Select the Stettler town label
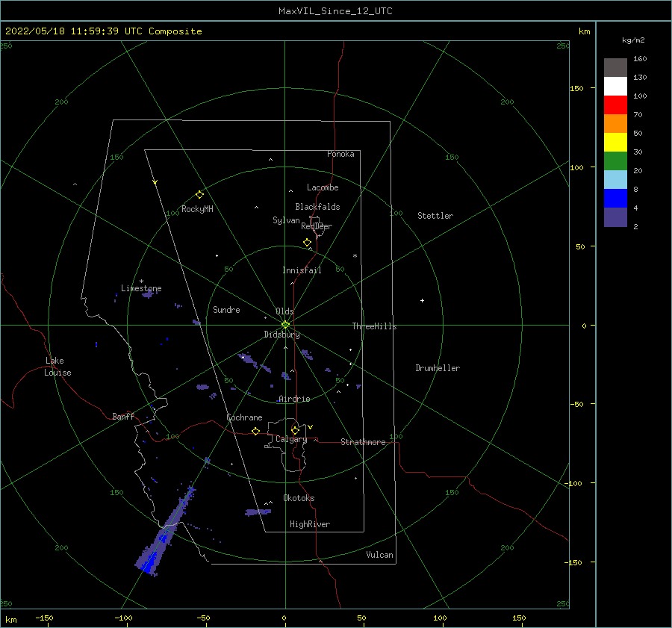This screenshot has width=672, height=628. pos(435,216)
